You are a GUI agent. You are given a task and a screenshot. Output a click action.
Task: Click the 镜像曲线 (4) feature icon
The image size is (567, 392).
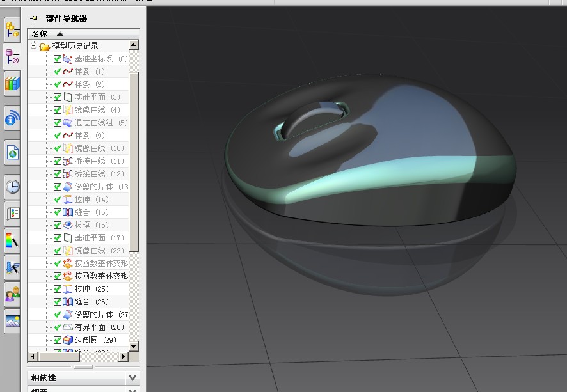click(68, 110)
